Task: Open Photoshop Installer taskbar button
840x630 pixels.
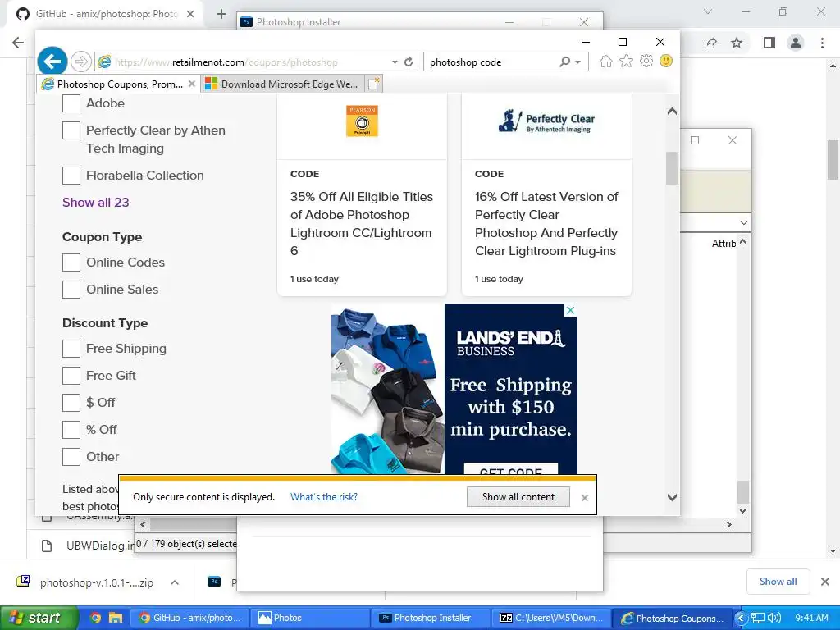Action: (432, 618)
